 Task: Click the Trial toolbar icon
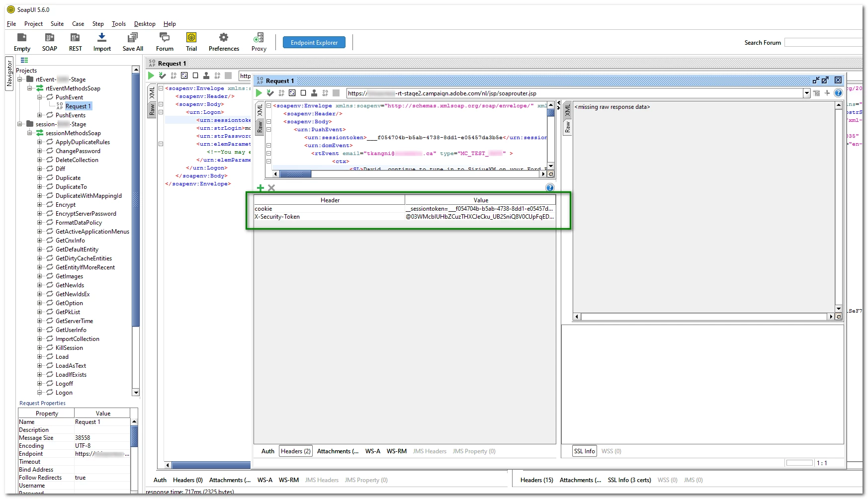tap(191, 42)
